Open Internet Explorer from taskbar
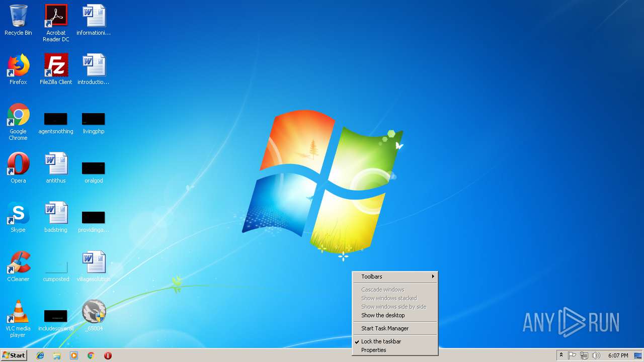 40,355
